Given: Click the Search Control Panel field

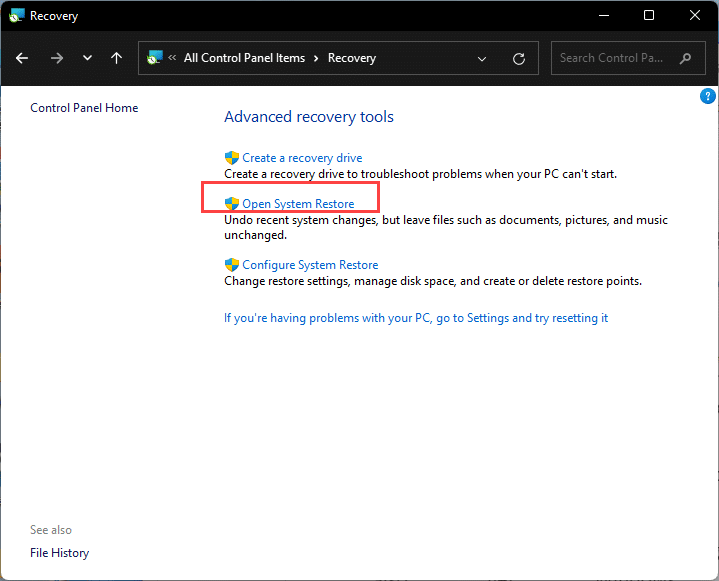Looking at the screenshot, I should click(628, 58).
